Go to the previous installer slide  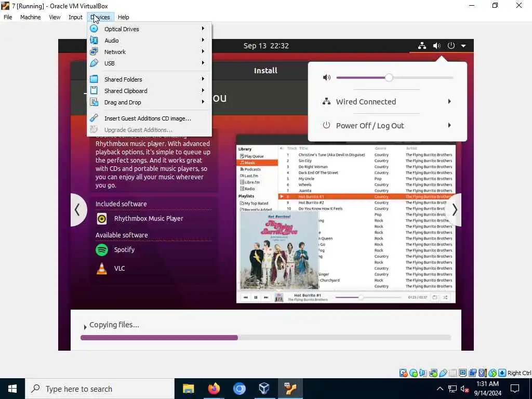78,210
